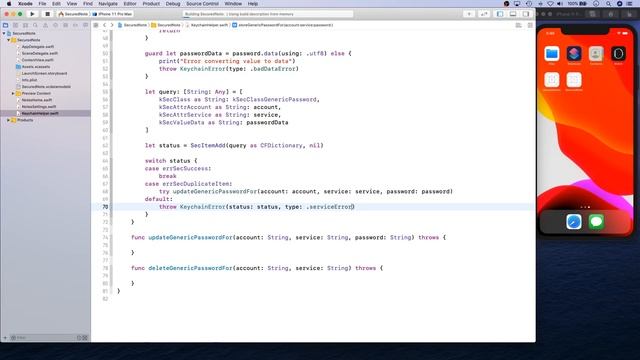Screen dimensions: 640x360
Task: Expand the Products folder
Action: coord(9,120)
